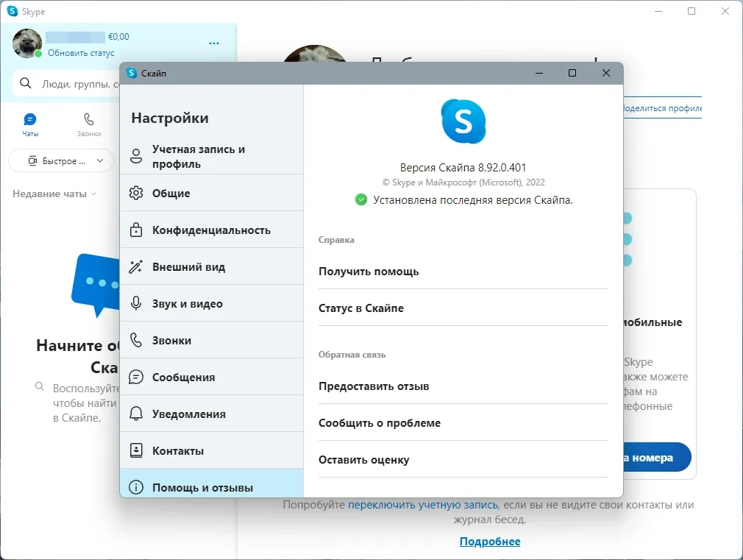Click Поделиться профилем link in main window
The width and height of the screenshot is (743, 560).
click(x=662, y=108)
